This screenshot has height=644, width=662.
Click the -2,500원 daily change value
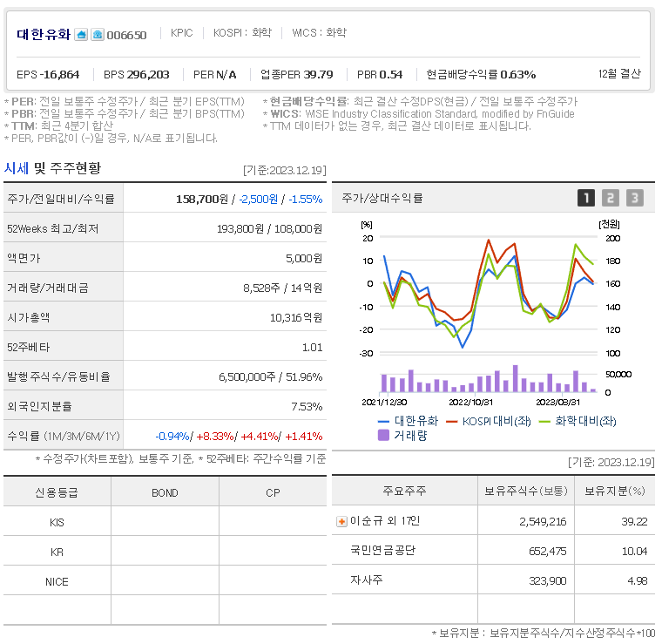point(259,199)
